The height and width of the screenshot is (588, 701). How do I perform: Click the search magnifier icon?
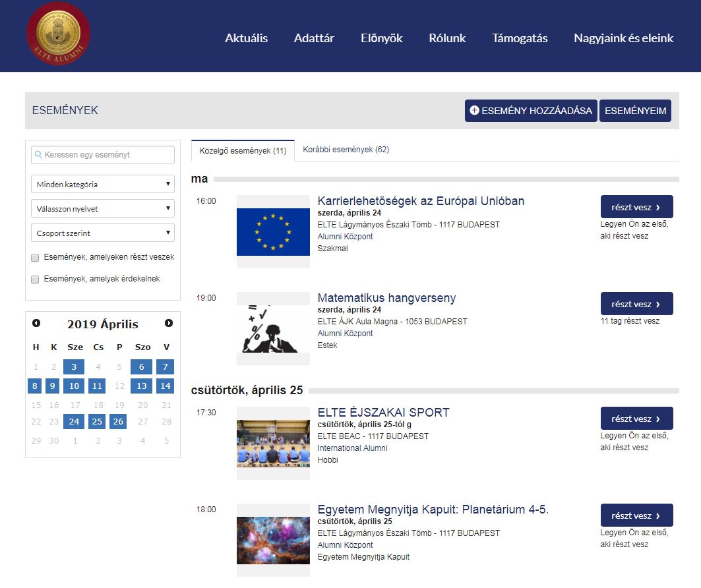tap(38, 155)
